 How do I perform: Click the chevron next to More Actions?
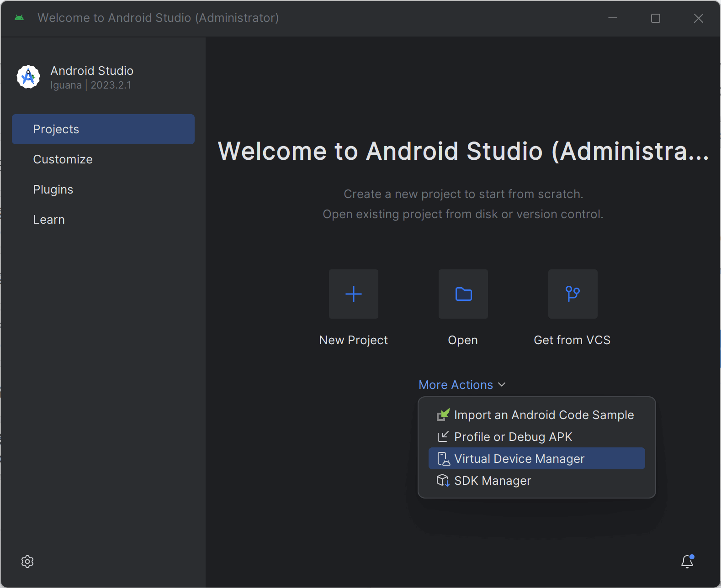point(502,385)
